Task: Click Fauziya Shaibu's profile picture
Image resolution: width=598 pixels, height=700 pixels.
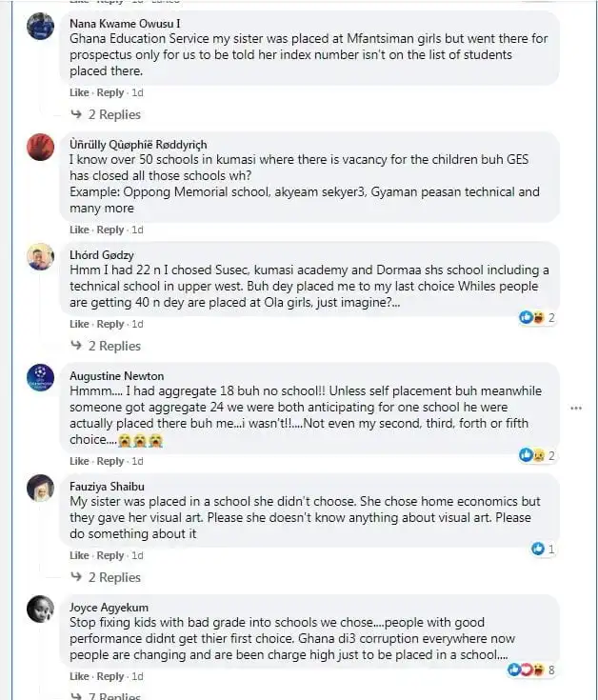Action: [x=40, y=487]
